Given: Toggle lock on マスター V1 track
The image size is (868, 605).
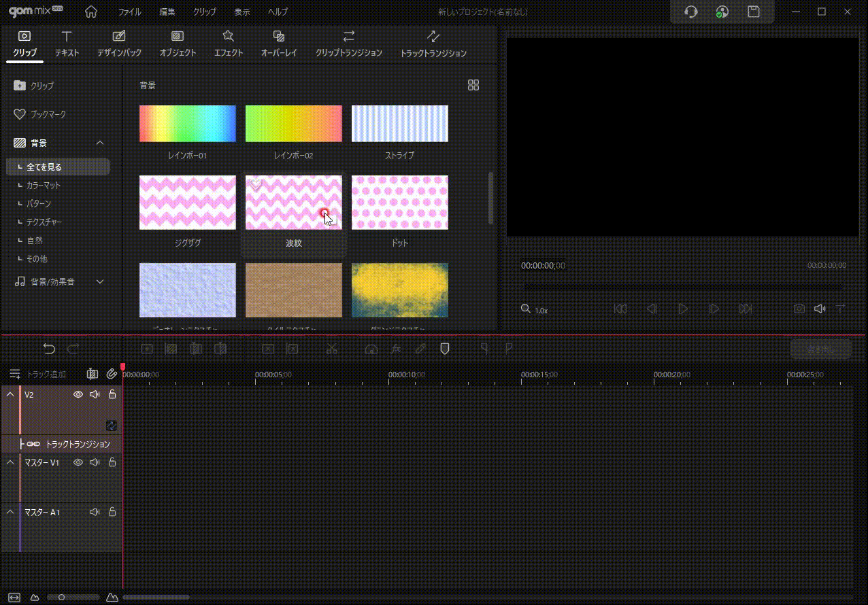Looking at the screenshot, I should (112, 462).
